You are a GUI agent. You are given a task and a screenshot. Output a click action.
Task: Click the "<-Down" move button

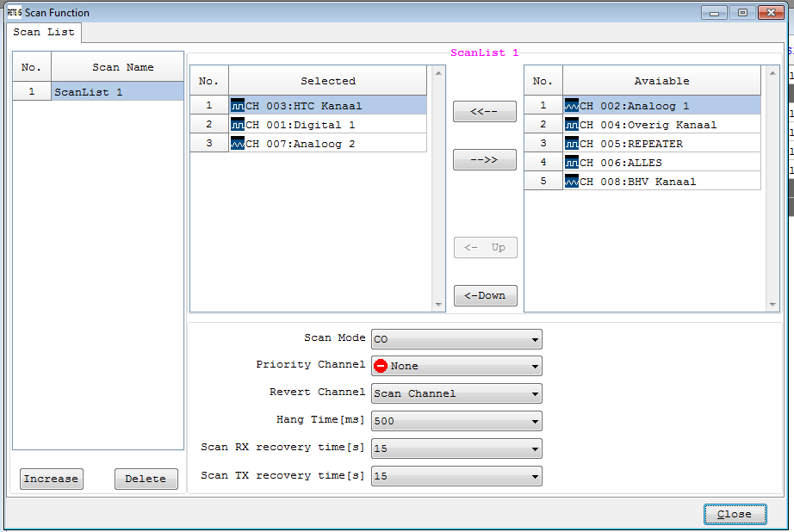[485, 295]
